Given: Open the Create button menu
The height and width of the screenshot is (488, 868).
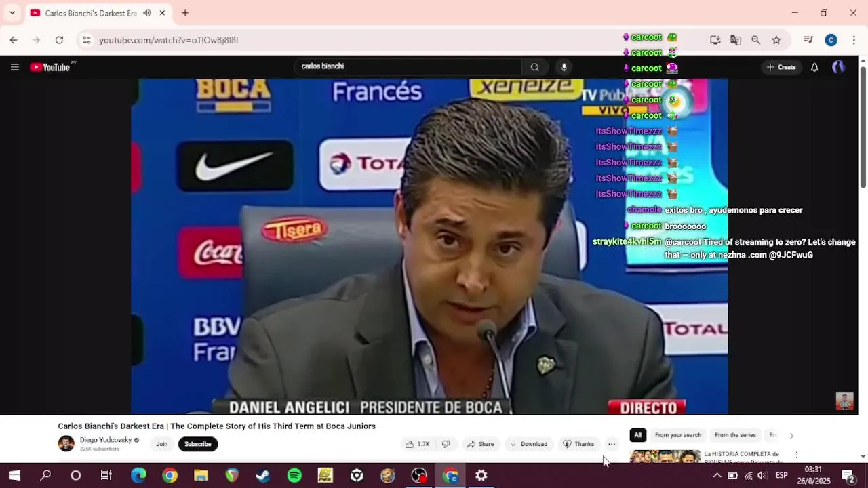Looking at the screenshot, I should tap(781, 67).
